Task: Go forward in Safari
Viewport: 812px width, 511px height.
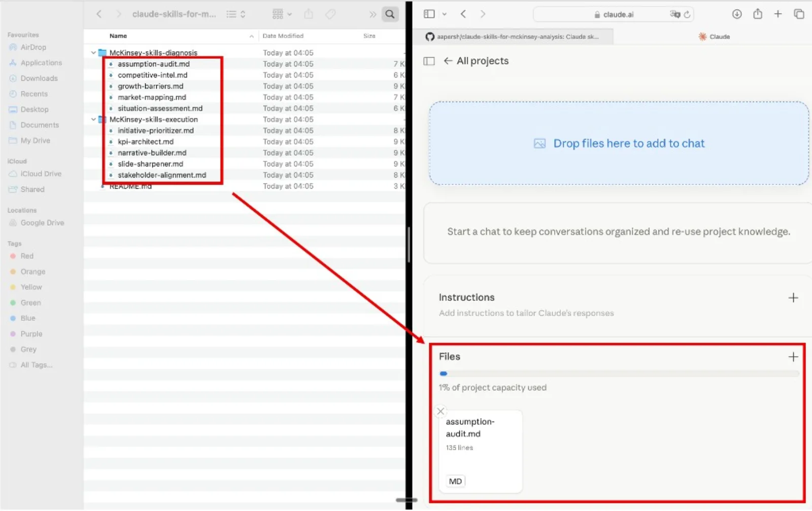Action: (x=483, y=14)
